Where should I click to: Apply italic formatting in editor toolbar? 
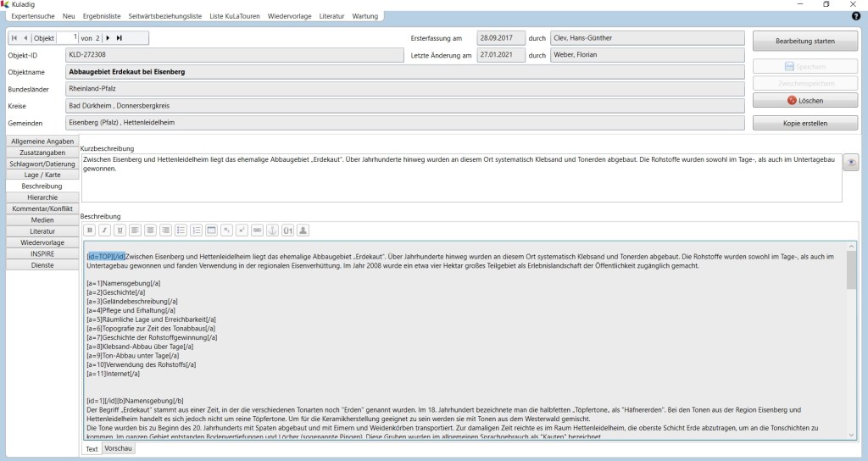(104, 230)
